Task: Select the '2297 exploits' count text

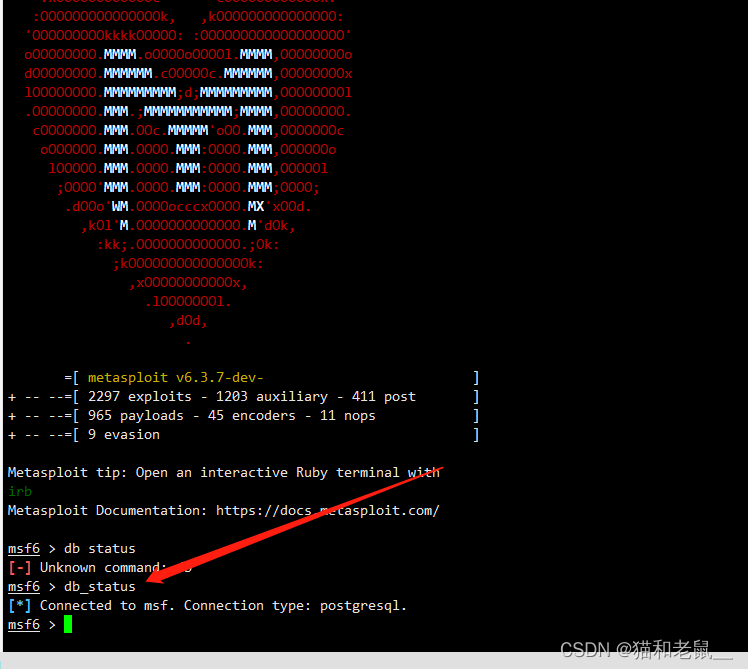Action: [x=139, y=397]
